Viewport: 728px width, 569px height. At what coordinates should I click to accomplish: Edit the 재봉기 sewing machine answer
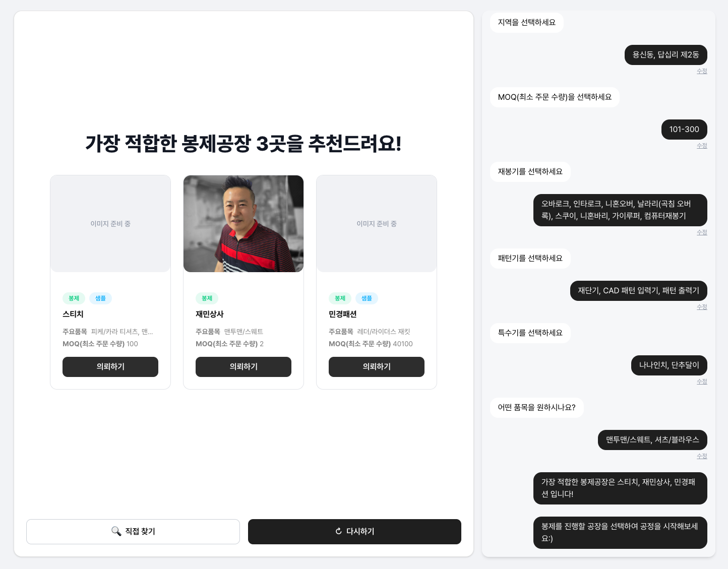(702, 232)
